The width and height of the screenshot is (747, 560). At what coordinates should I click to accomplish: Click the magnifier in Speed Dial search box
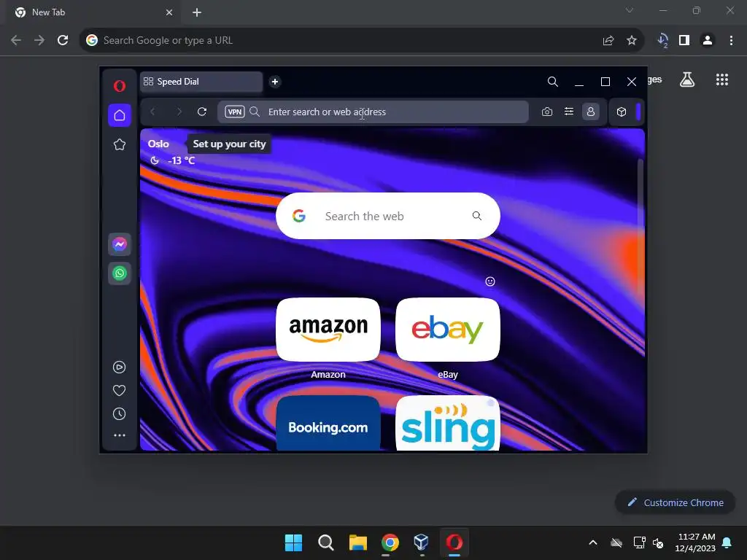pos(477,216)
